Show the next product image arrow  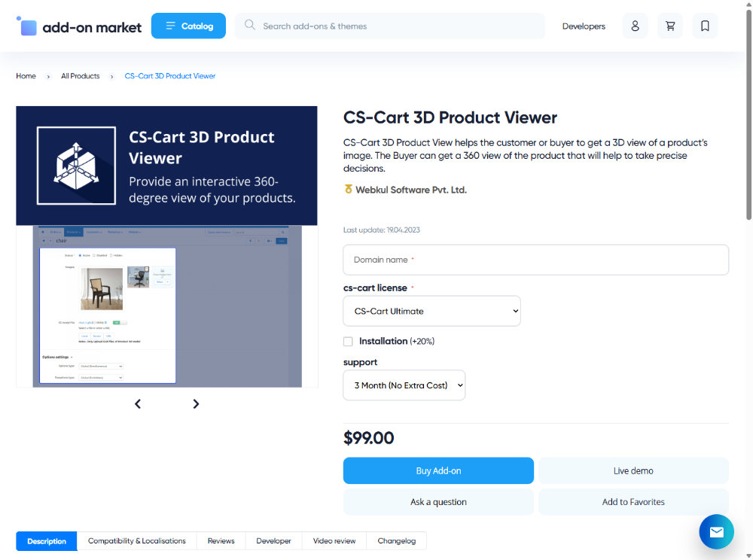[x=196, y=404]
